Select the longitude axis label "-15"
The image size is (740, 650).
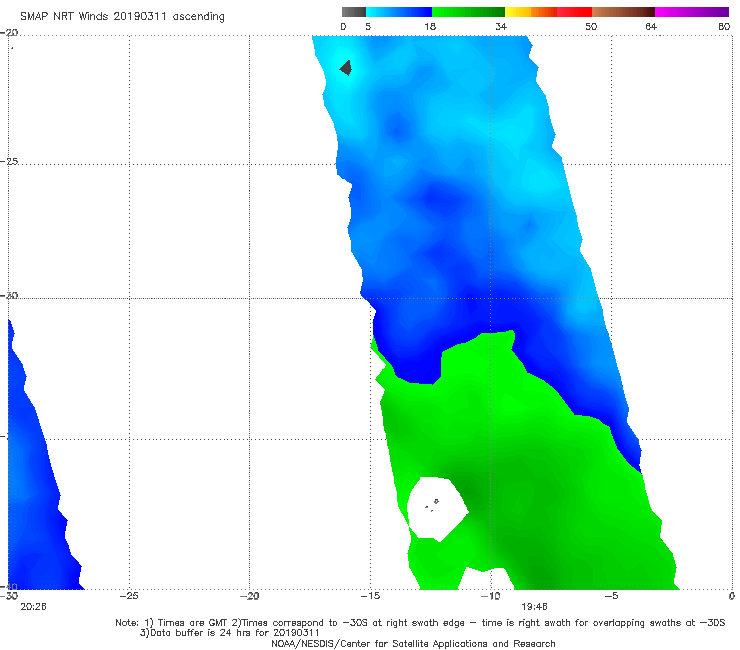(x=370, y=596)
